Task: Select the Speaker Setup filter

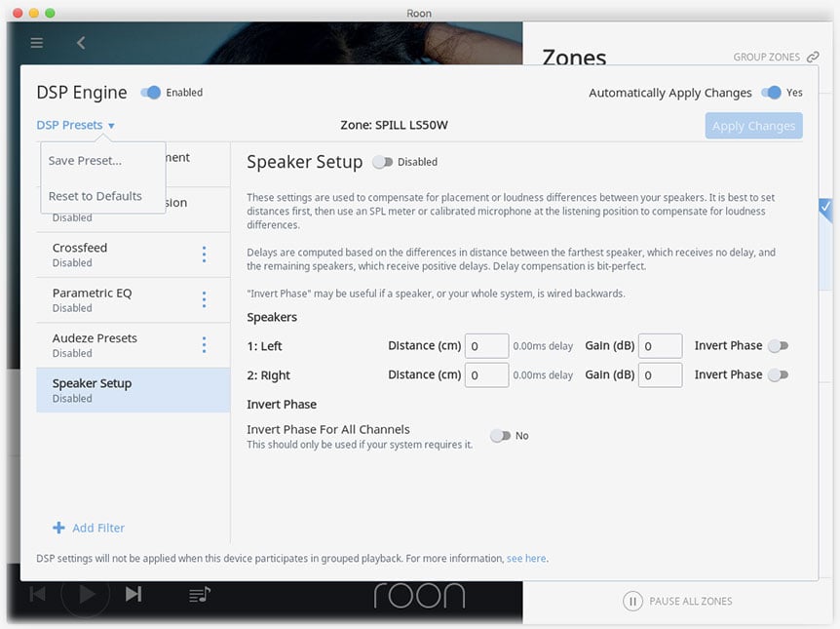Action: click(133, 390)
